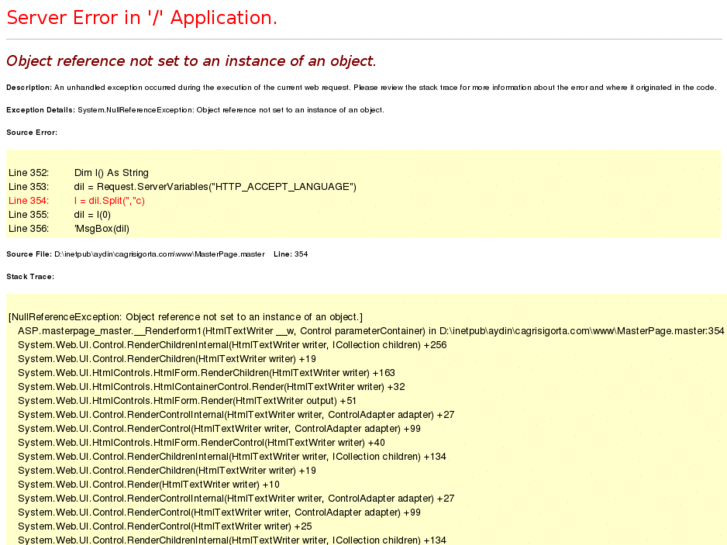This screenshot has width=727, height=545.
Task: Click source line 355 'dil = l(0)'
Action: point(92,215)
